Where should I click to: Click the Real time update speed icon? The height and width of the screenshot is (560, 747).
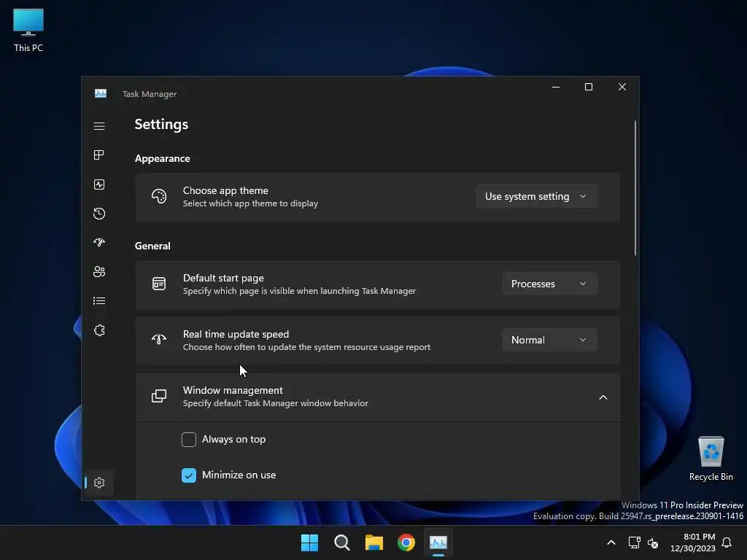point(158,340)
